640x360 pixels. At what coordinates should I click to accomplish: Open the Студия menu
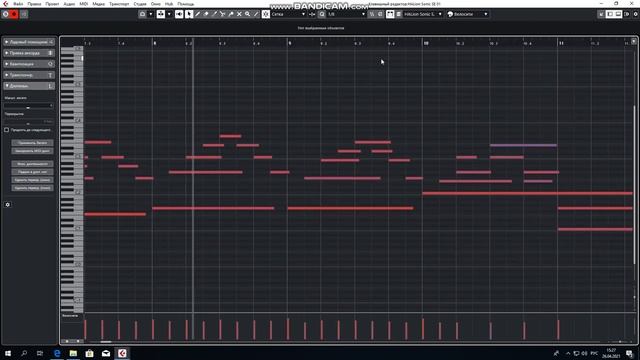tap(140, 4)
